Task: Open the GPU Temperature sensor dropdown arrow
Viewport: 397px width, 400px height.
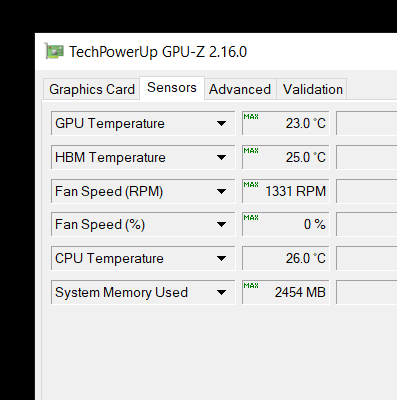Action: click(221, 124)
